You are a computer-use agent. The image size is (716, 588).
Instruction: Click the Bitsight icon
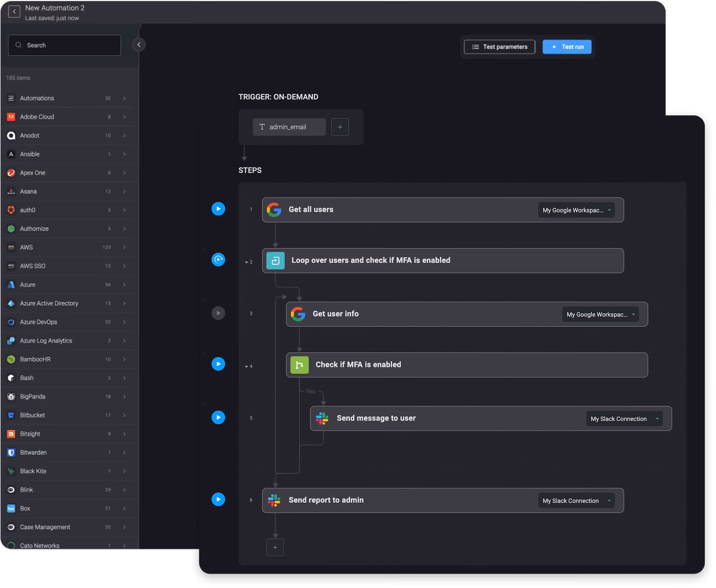click(x=11, y=434)
